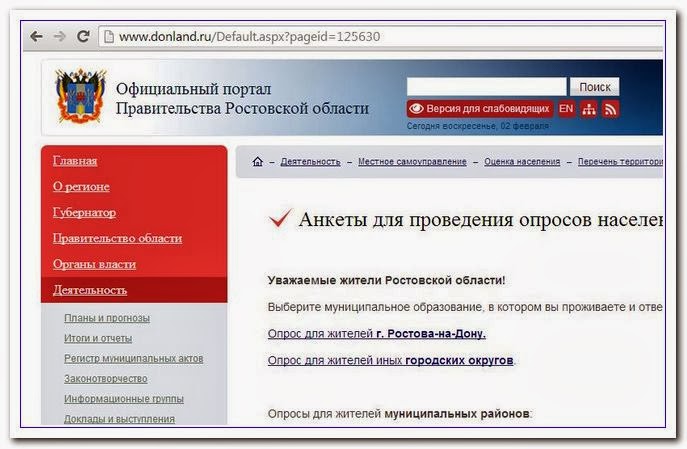Click the browser back arrow
Image resolution: width=687 pixels, height=449 pixels.
36,36
